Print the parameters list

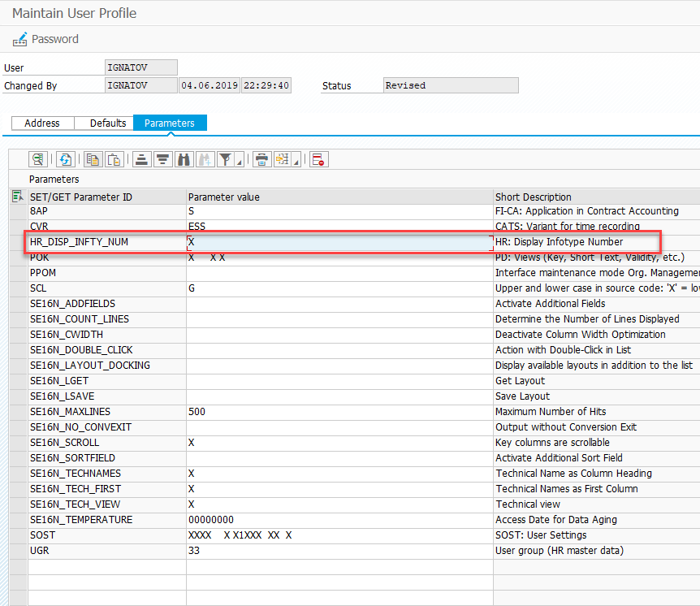(x=262, y=159)
